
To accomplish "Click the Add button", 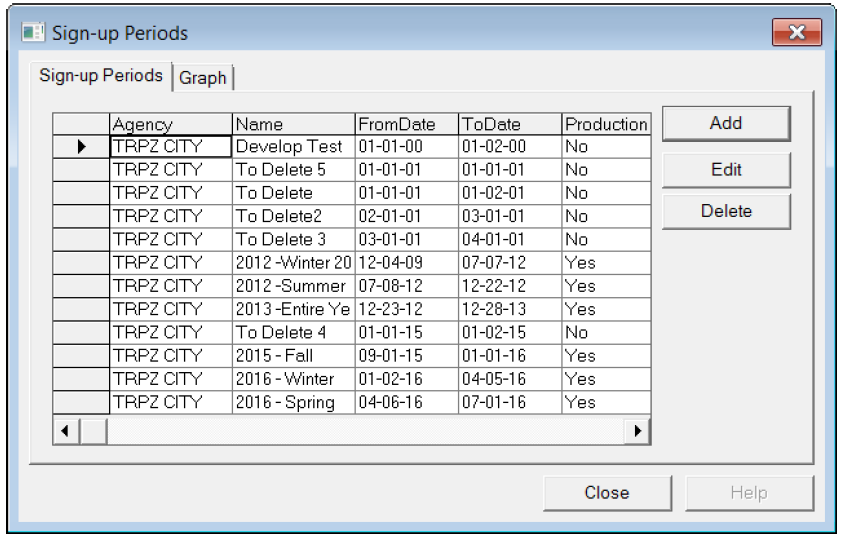I will (726, 123).
